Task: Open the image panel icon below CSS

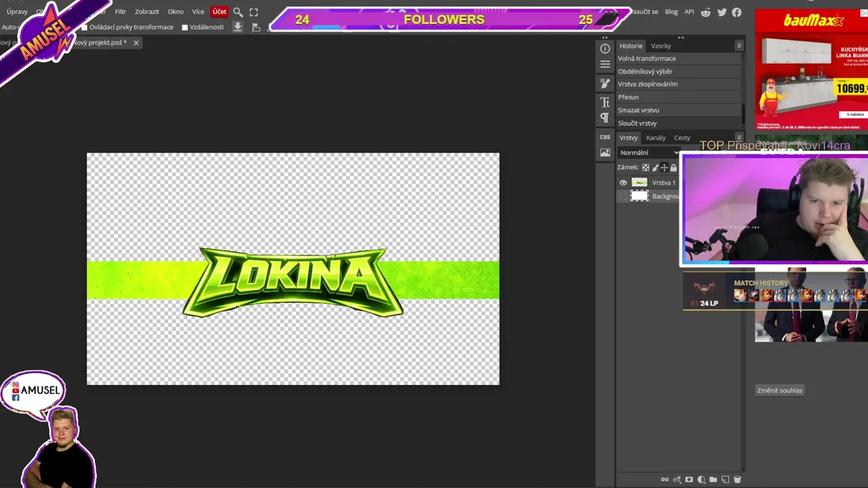Action: [x=605, y=153]
